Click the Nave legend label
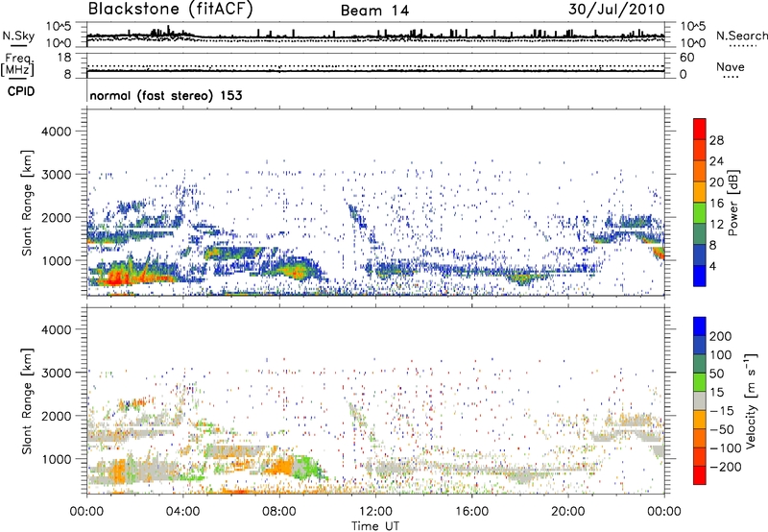This screenshot has width=768, height=532. [731, 66]
